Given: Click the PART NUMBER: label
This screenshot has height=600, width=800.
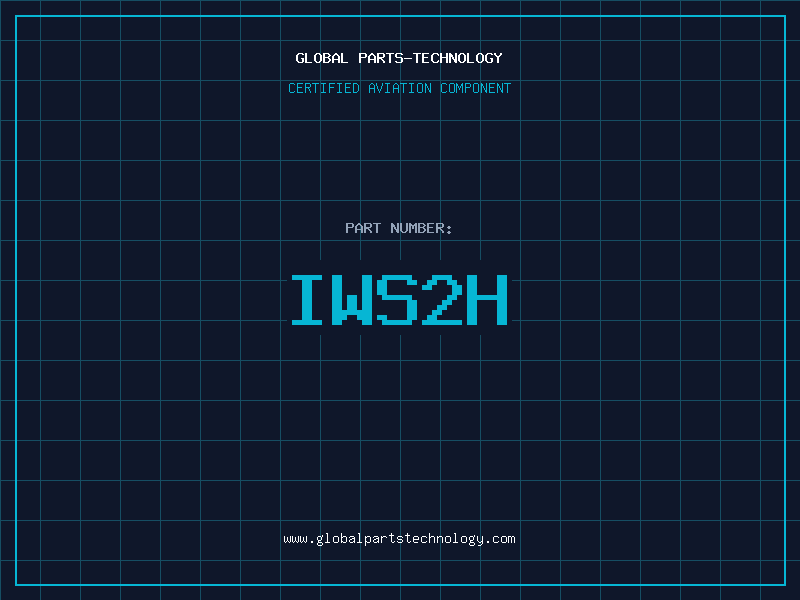Looking at the screenshot, I should [x=399, y=228].
